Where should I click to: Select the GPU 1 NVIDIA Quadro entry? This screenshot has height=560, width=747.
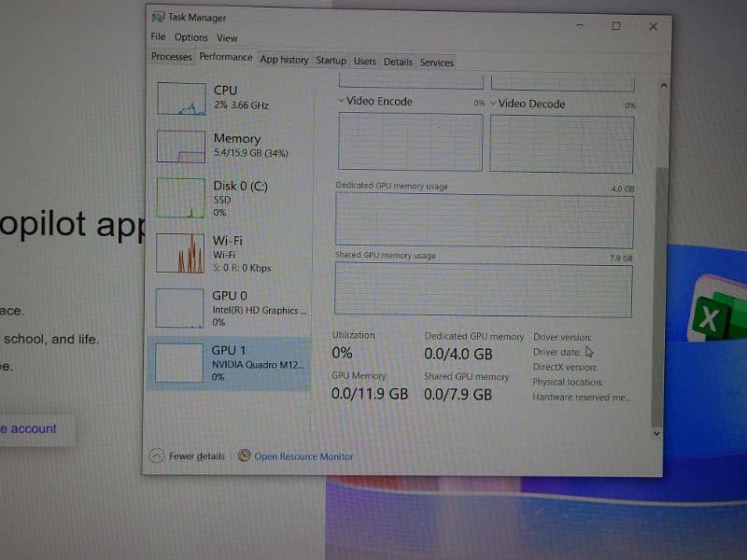[229, 363]
